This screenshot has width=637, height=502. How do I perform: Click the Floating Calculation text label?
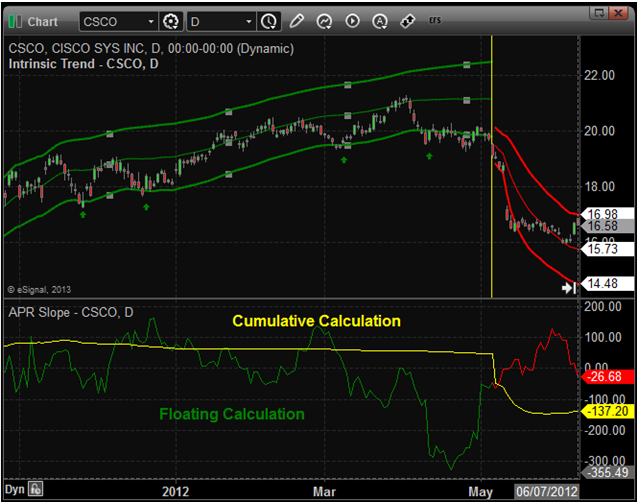[232, 414]
